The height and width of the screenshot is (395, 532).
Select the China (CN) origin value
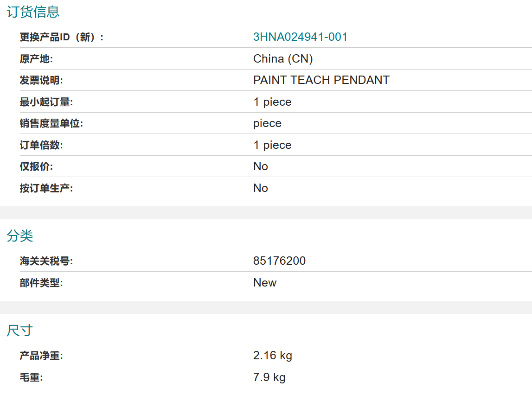pos(283,59)
